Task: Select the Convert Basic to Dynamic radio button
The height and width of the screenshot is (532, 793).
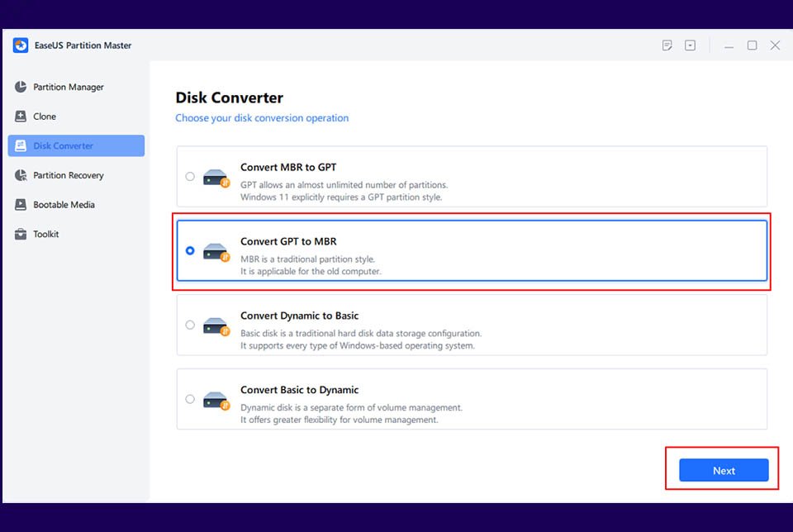Action: click(x=190, y=399)
